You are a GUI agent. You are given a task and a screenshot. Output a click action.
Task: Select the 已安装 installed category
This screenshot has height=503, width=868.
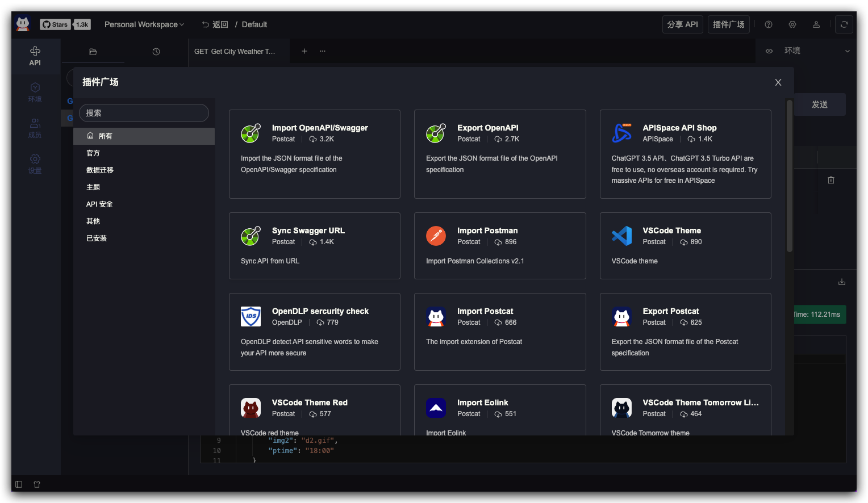pyautogui.click(x=97, y=238)
